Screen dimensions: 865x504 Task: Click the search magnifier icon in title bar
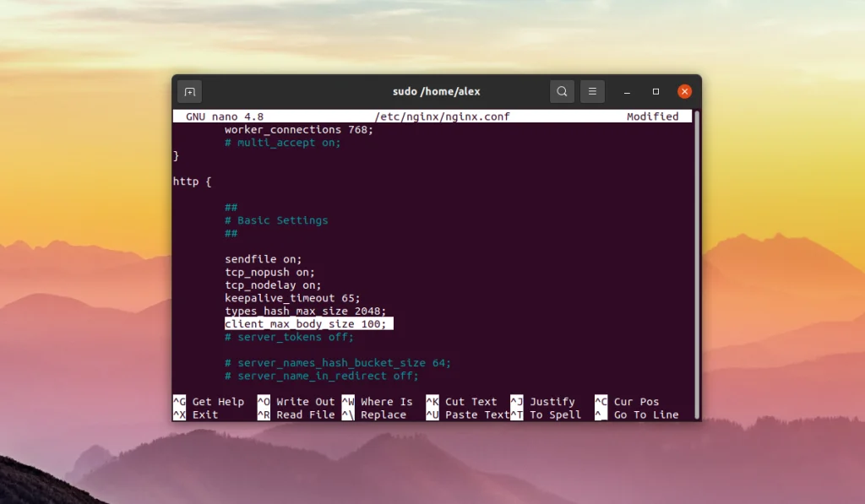click(562, 91)
